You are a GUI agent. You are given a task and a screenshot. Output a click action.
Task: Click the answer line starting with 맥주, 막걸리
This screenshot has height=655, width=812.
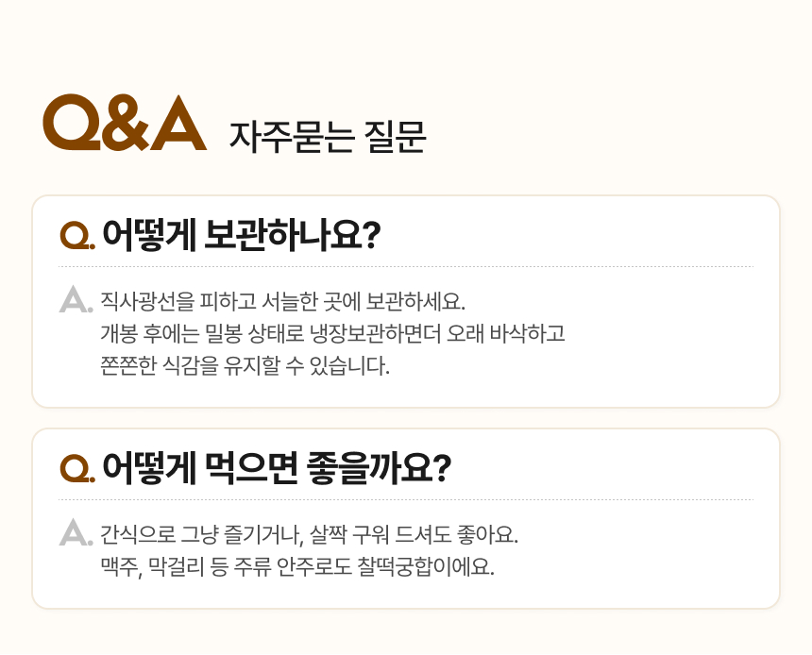point(296,567)
